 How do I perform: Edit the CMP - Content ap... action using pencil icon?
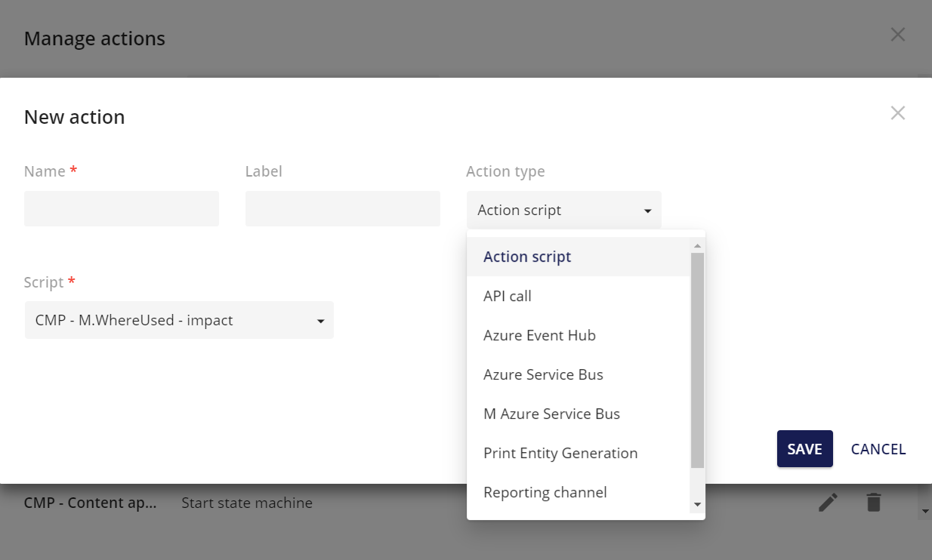(828, 502)
